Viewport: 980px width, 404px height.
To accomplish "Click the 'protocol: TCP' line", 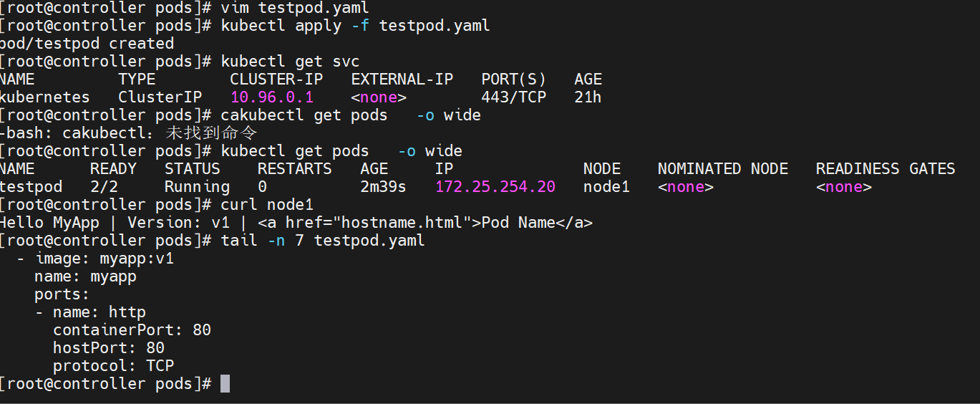I will click(113, 365).
